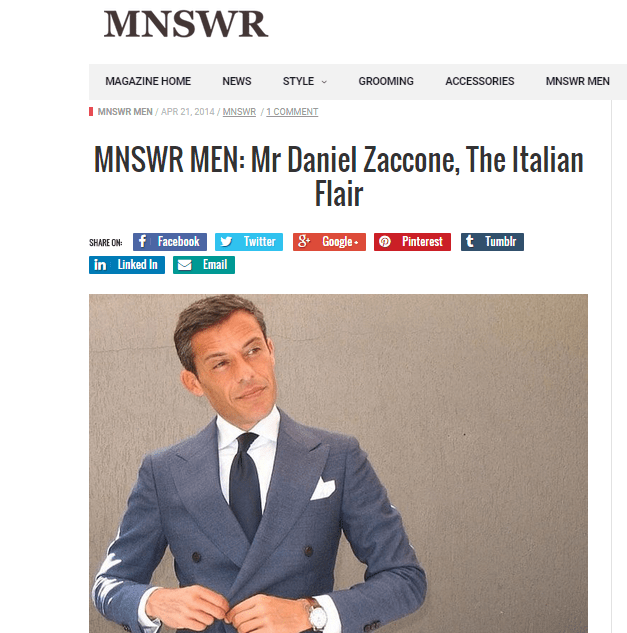Click the Facebook share icon
627x633 pixels.
tap(142, 241)
